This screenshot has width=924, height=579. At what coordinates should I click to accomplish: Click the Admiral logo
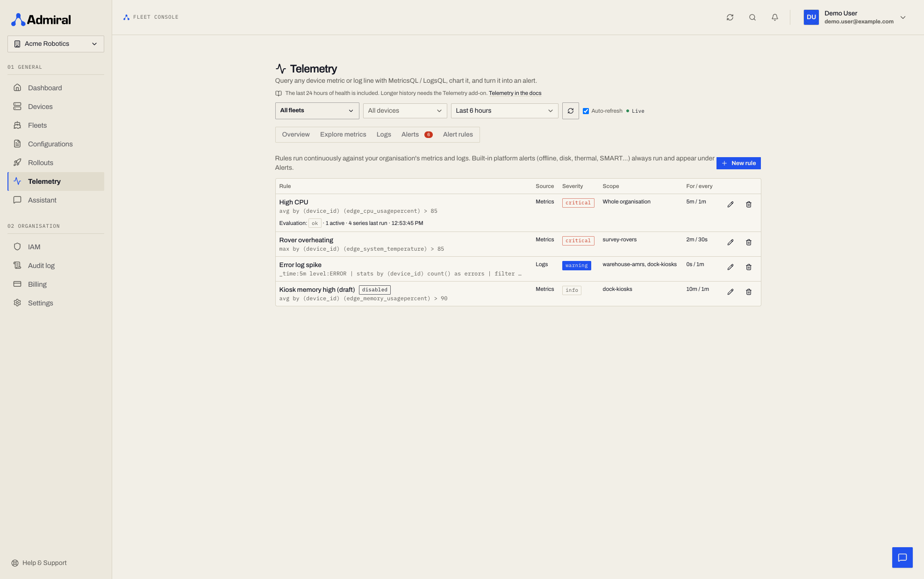(x=41, y=20)
